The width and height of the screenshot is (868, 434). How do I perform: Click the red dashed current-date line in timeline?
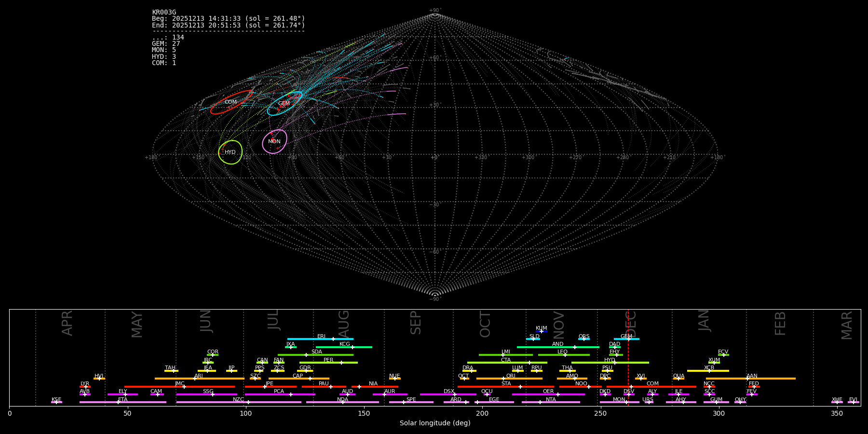628,357
